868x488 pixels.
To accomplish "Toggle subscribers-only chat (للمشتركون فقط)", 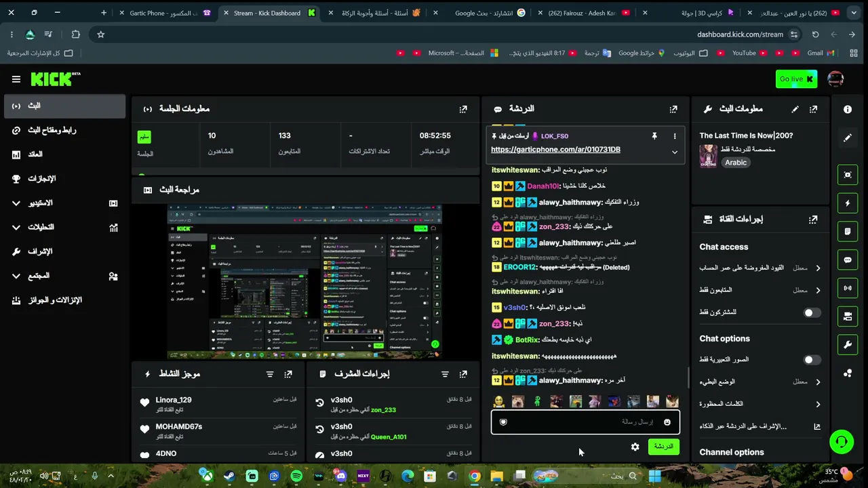I will tap(812, 313).
